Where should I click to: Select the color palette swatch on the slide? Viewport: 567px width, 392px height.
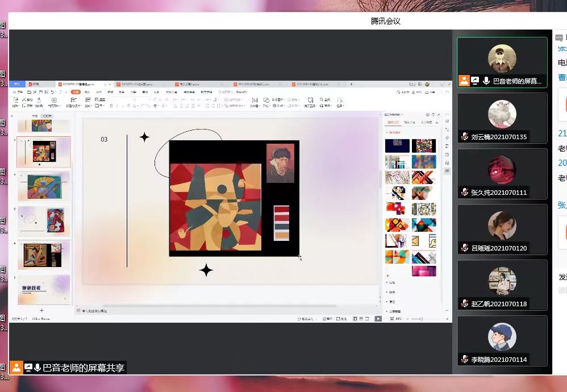[x=280, y=226]
